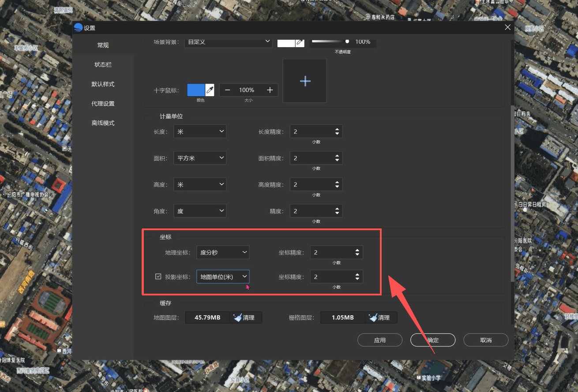578x392 pixels.
Task: Switch to the 常规 tab
Action: pyautogui.click(x=103, y=45)
